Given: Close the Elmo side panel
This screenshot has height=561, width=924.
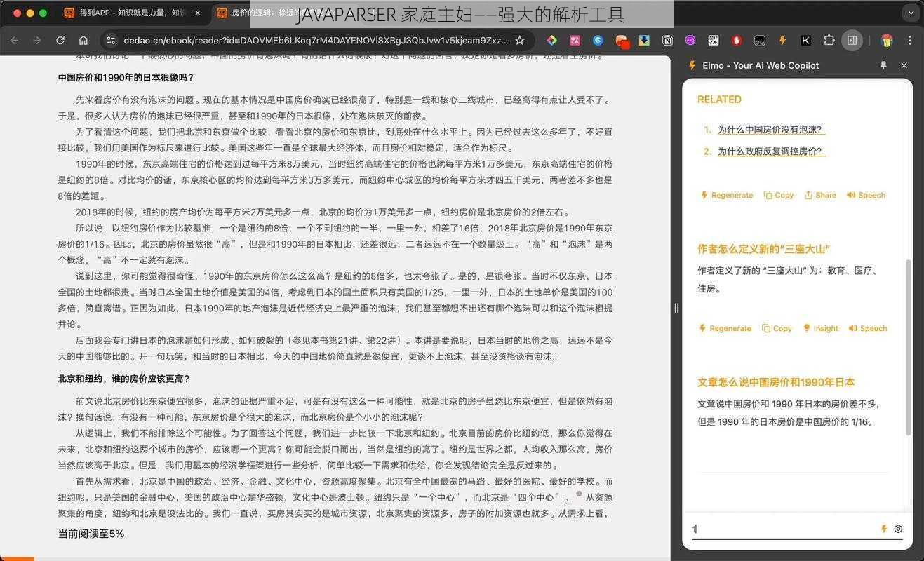Looking at the screenshot, I should [x=904, y=65].
